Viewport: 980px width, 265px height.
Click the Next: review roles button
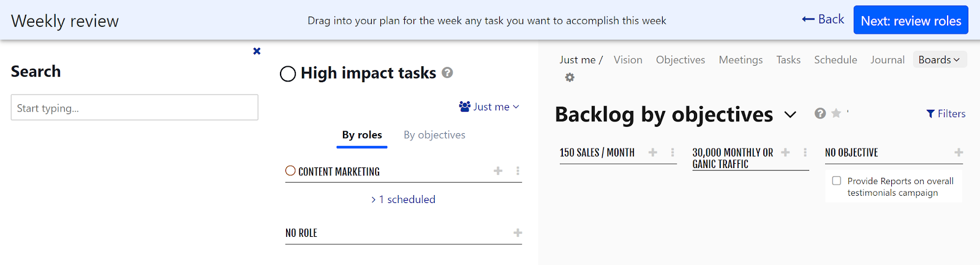(x=911, y=20)
